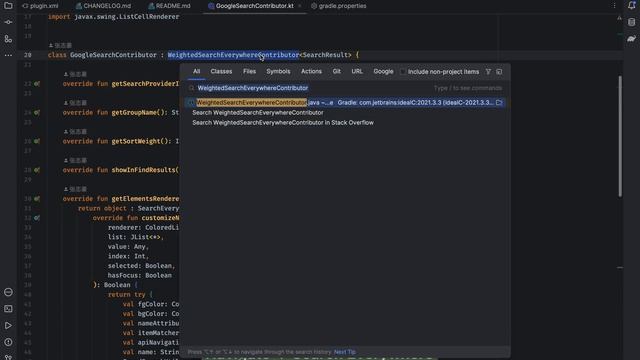Screen dimensions: 640x360
Task: Open the CHANGELOG.md editor tab
Action: (x=104, y=6)
